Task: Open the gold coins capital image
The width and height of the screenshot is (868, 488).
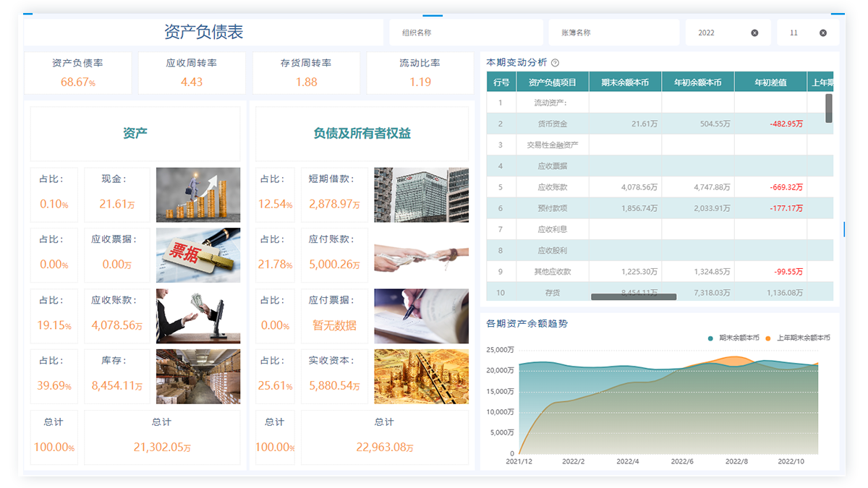Action: (x=421, y=377)
